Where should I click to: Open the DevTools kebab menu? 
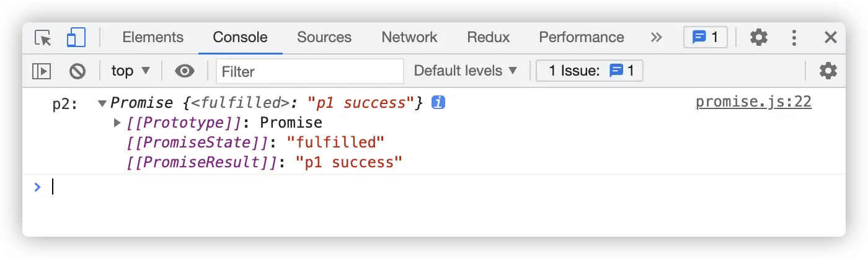coord(794,38)
